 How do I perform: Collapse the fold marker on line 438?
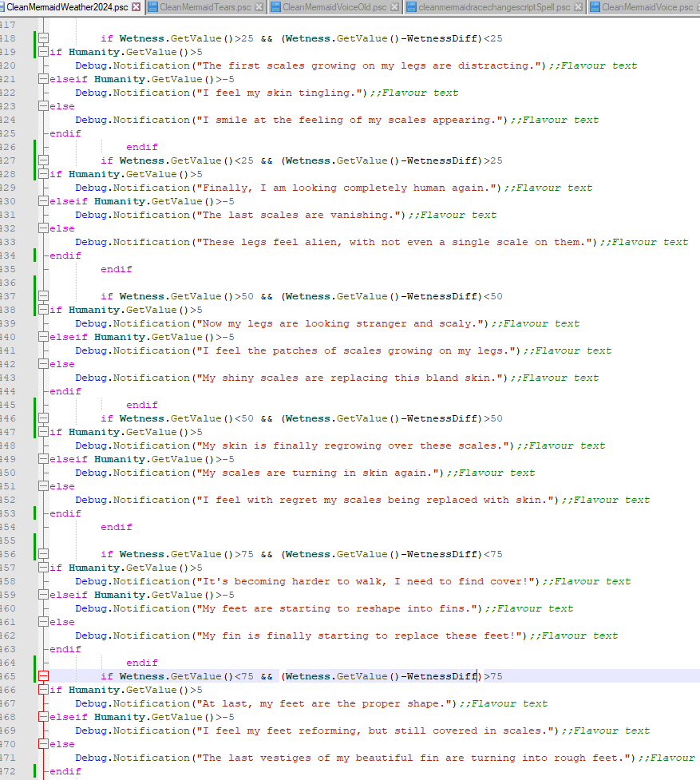tap(44, 310)
